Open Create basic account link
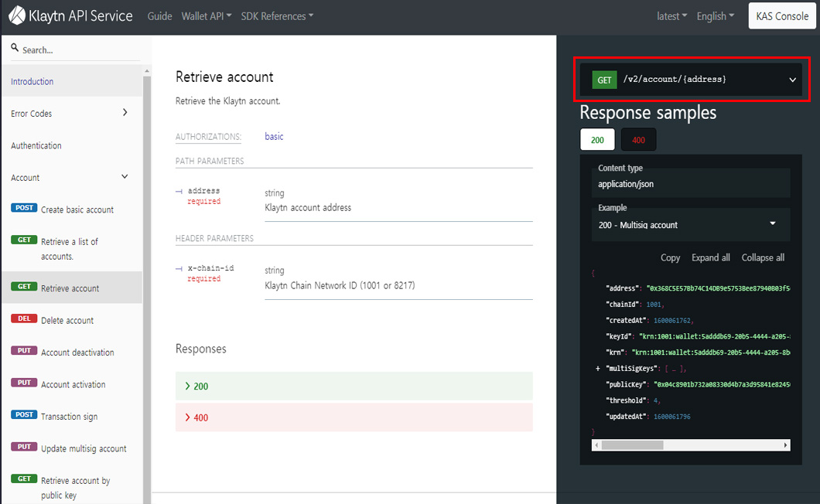Viewport: 820px width, 504px height. pos(77,209)
